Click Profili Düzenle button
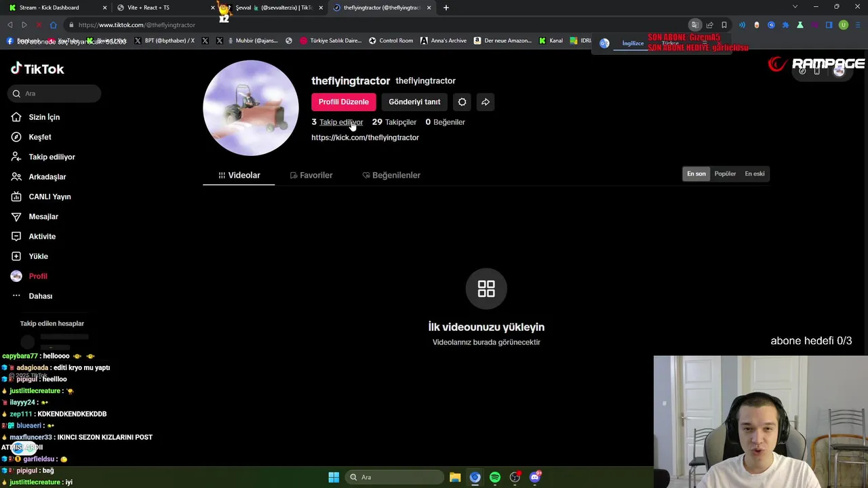 (x=344, y=102)
